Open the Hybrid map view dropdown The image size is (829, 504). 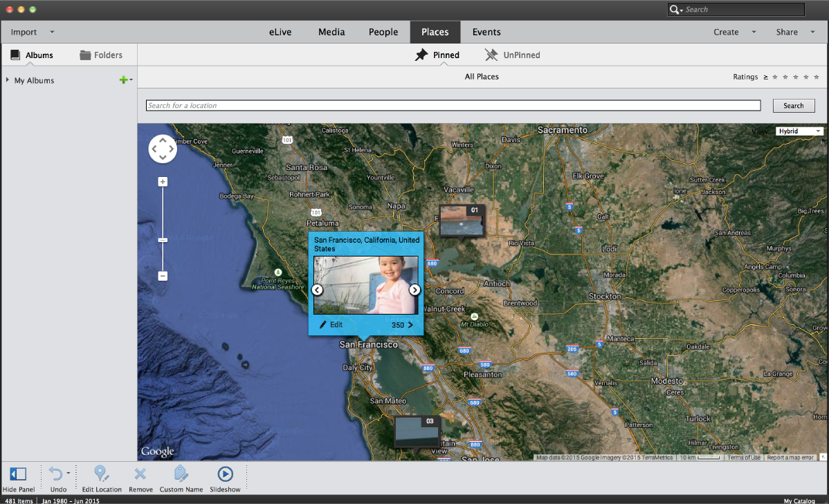pyautogui.click(x=799, y=131)
